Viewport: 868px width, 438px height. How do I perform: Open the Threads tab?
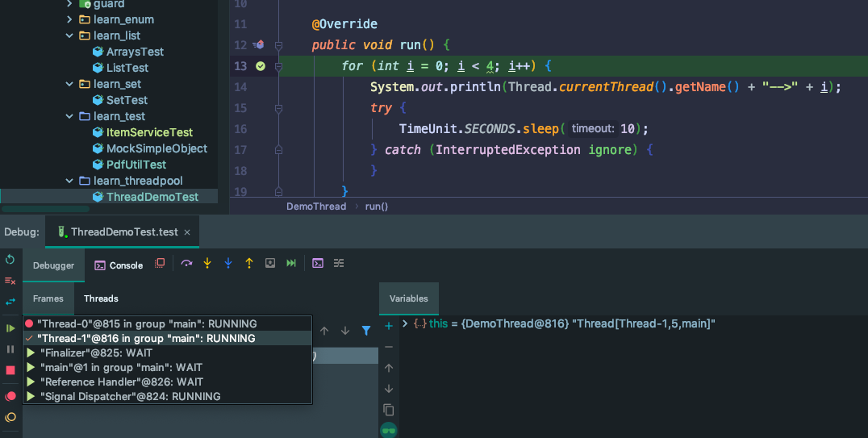click(101, 298)
